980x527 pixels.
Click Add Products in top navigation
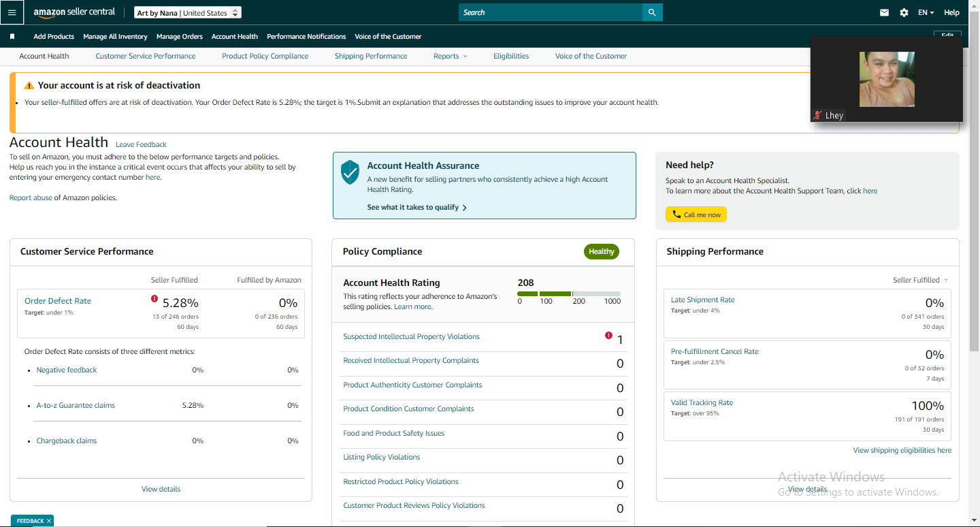point(54,37)
